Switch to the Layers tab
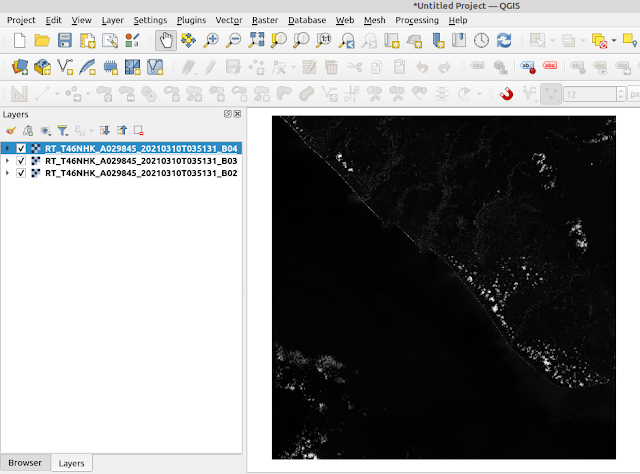Image resolution: width=640 pixels, height=474 pixels. click(x=71, y=463)
